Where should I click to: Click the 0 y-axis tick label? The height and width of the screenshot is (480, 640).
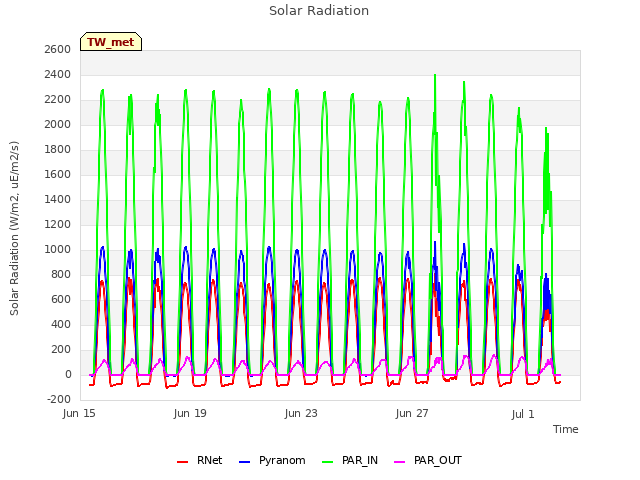(x=68, y=375)
